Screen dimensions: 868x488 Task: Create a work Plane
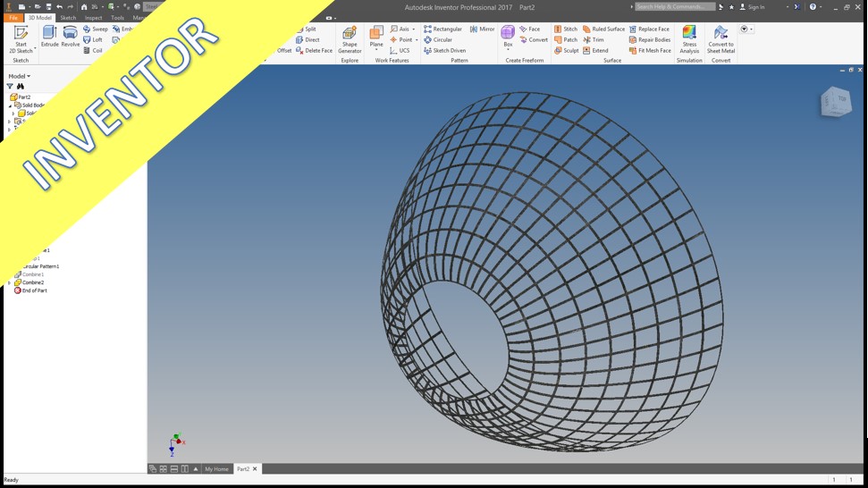click(376, 37)
